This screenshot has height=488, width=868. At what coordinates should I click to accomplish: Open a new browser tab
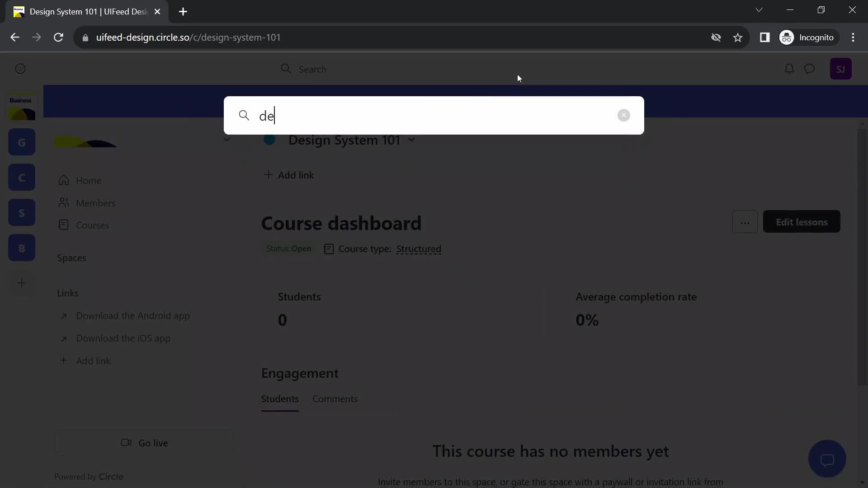click(183, 12)
